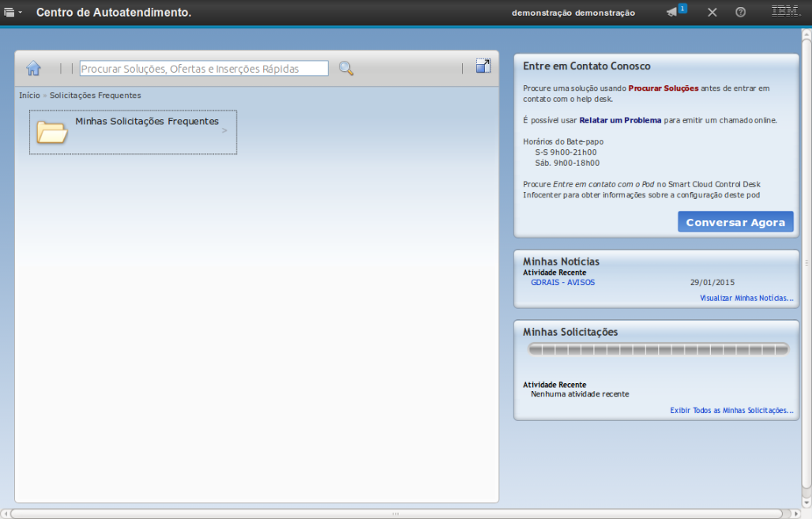Viewport: 812px width, 519px height.
Task: Expand Minhas Solicitações Frequentes arrow
Action: tap(224, 130)
